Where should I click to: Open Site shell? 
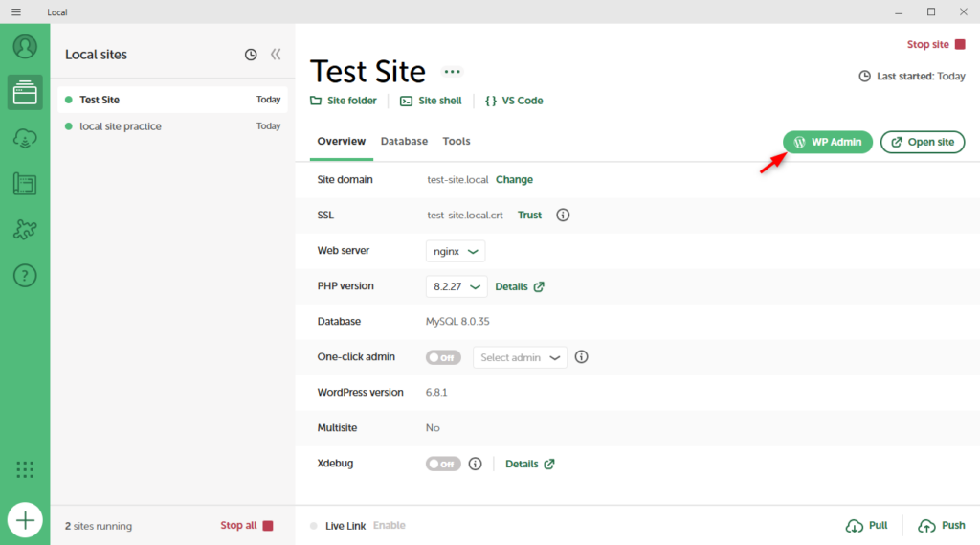(x=432, y=101)
